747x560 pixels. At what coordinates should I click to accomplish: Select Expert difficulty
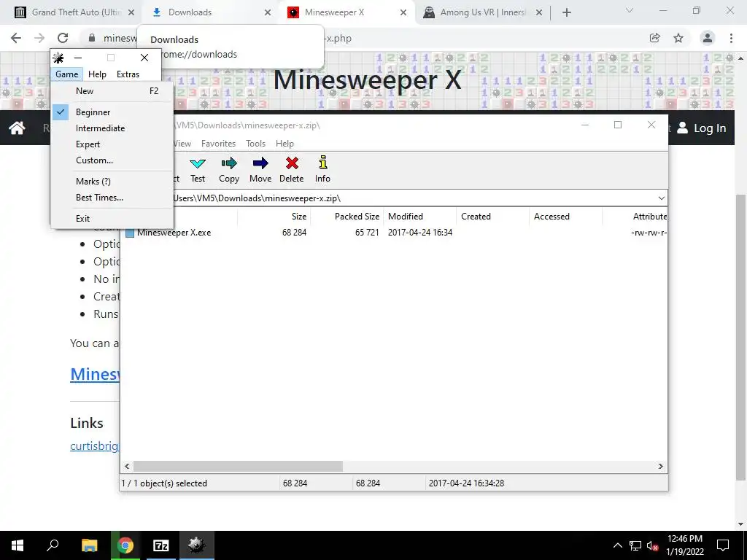(x=112, y=144)
